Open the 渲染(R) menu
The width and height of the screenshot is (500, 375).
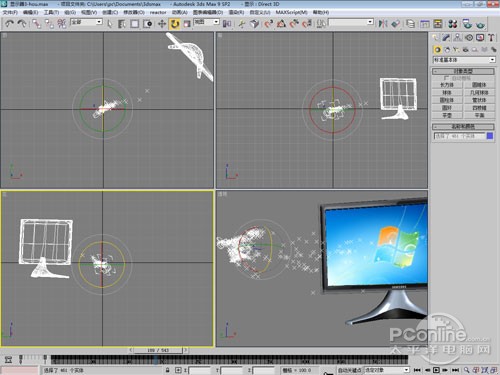click(236, 12)
